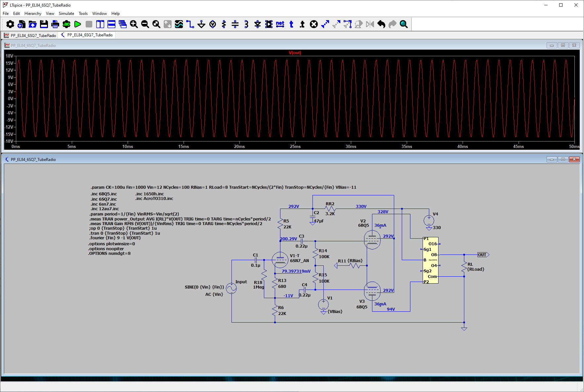
Task: Select the SPICE directive tool
Action: 303,24
